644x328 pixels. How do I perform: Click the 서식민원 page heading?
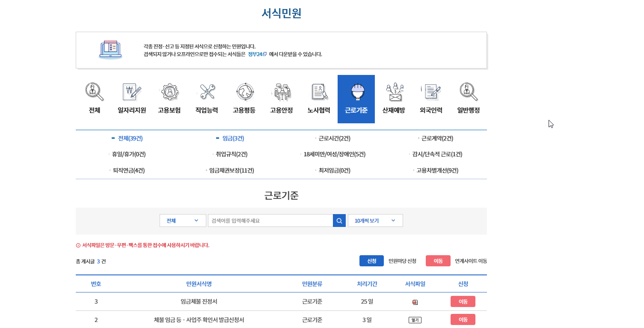[282, 13]
